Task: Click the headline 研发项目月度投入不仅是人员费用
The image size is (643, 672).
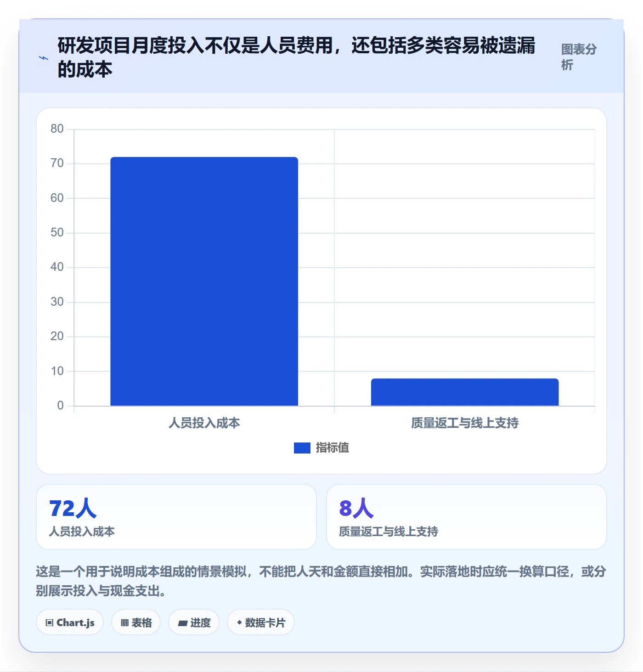Action: coord(296,57)
